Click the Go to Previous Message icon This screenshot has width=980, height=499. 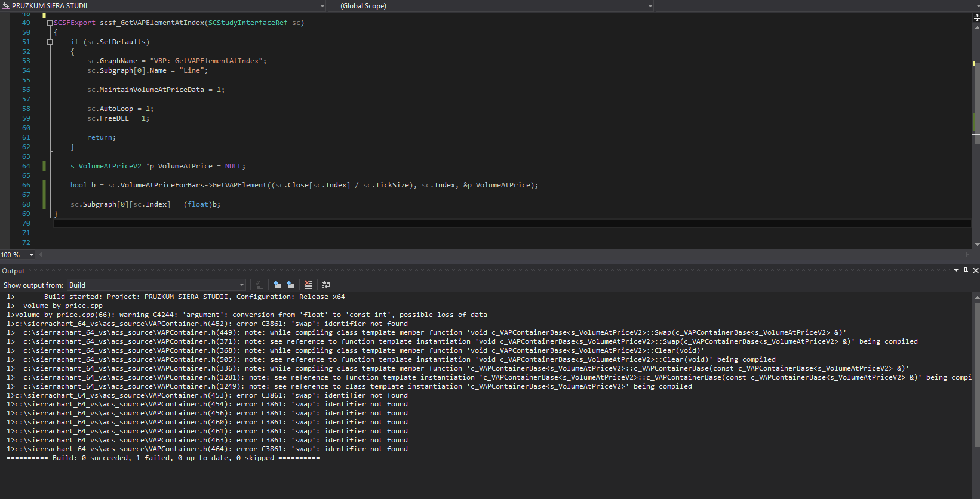tap(277, 285)
